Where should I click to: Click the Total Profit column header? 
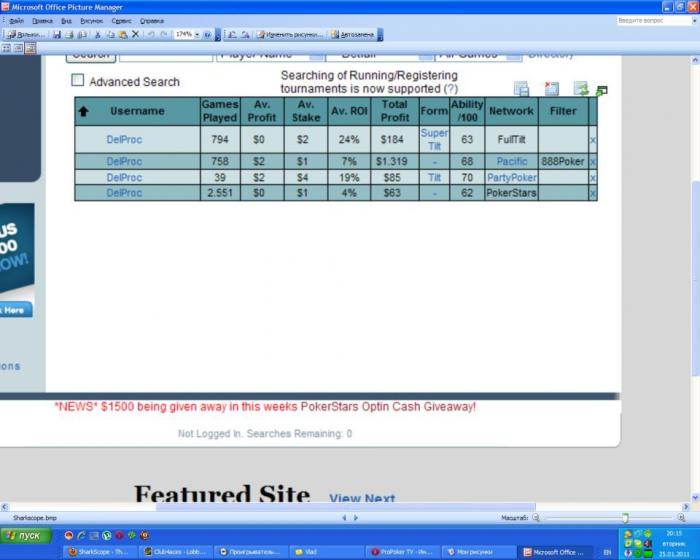pyautogui.click(x=395, y=111)
